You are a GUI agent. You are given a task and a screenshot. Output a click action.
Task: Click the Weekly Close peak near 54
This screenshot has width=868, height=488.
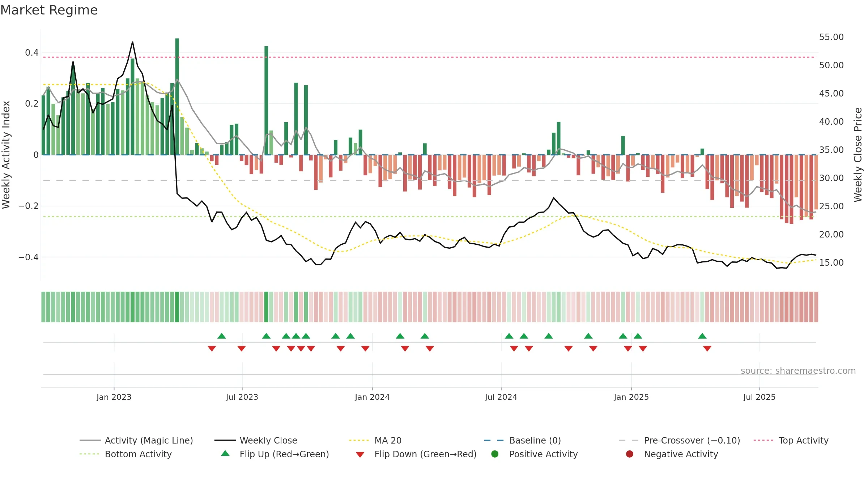(x=132, y=42)
